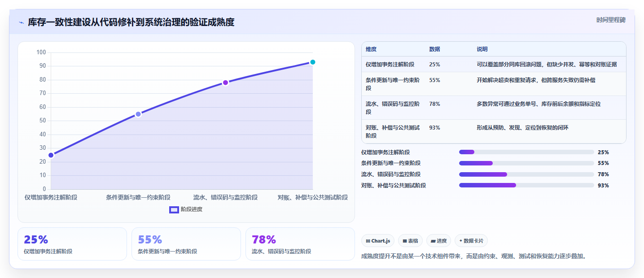644x278 pixels.
Task: Click progress bar for 对账、补偿与公共测试阶段
Action: (x=526, y=185)
